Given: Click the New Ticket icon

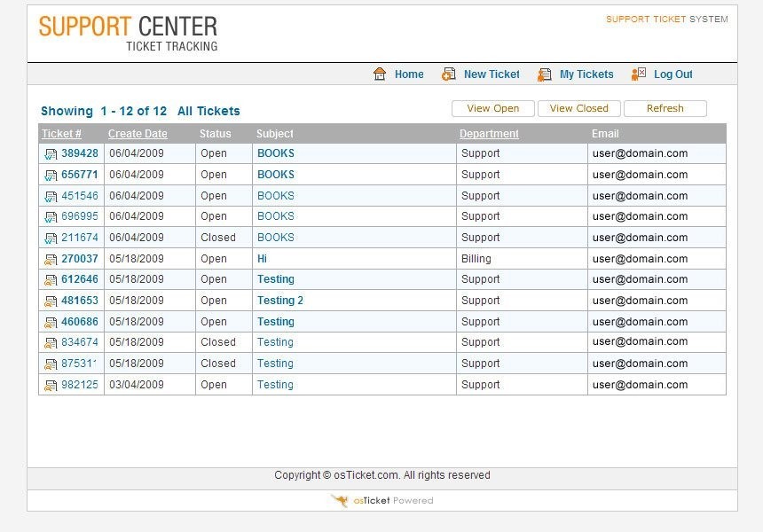Looking at the screenshot, I should (x=449, y=74).
